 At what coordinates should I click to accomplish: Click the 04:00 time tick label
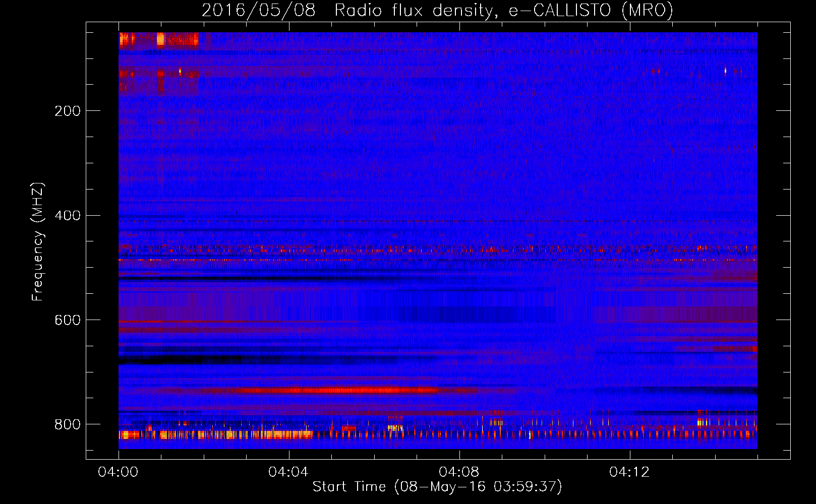pos(118,472)
